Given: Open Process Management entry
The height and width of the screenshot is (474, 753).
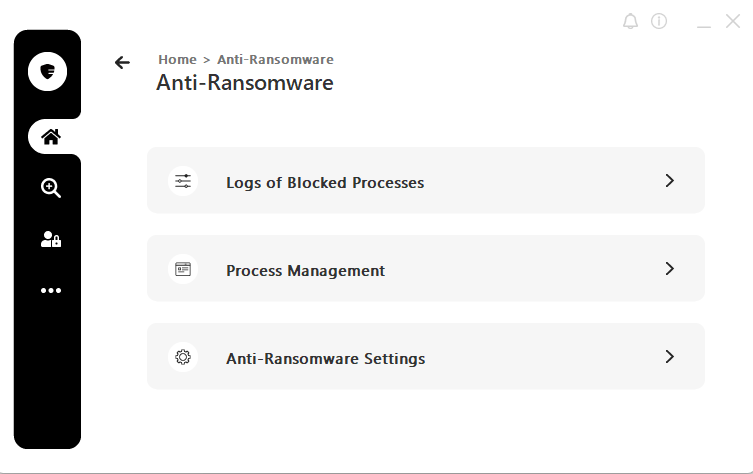Looking at the screenshot, I should pyautogui.click(x=425, y=268).
